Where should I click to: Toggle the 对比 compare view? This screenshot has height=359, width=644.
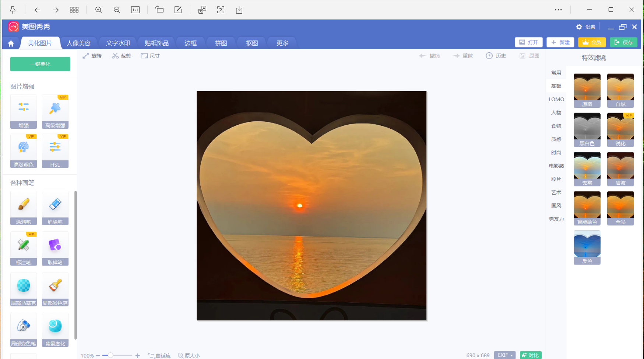pyautogui.click(x=530, y=355)
